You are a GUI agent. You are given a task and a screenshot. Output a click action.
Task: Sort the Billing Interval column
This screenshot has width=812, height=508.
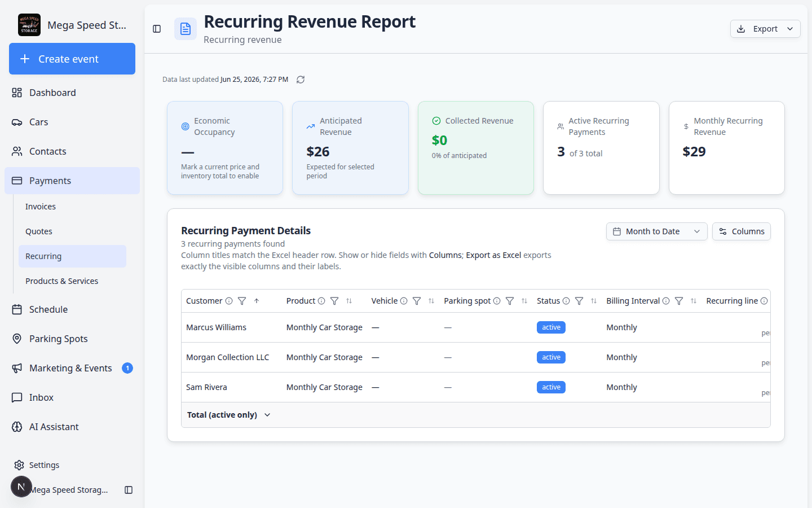click(x=694, y=301)
